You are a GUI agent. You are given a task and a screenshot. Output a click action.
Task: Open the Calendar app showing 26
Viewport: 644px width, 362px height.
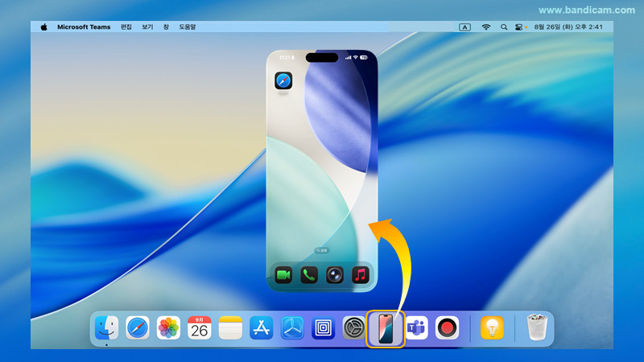pos(199,328)
